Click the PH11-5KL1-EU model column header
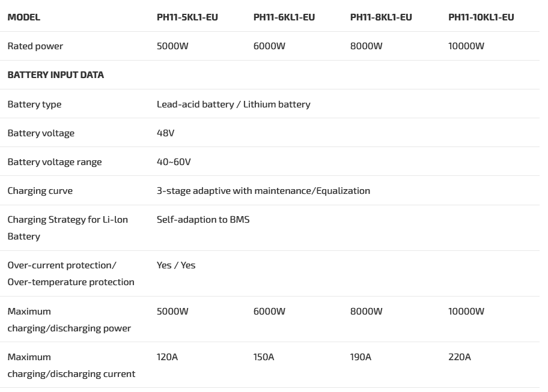 pyautogui.click(x=187, y=17)
